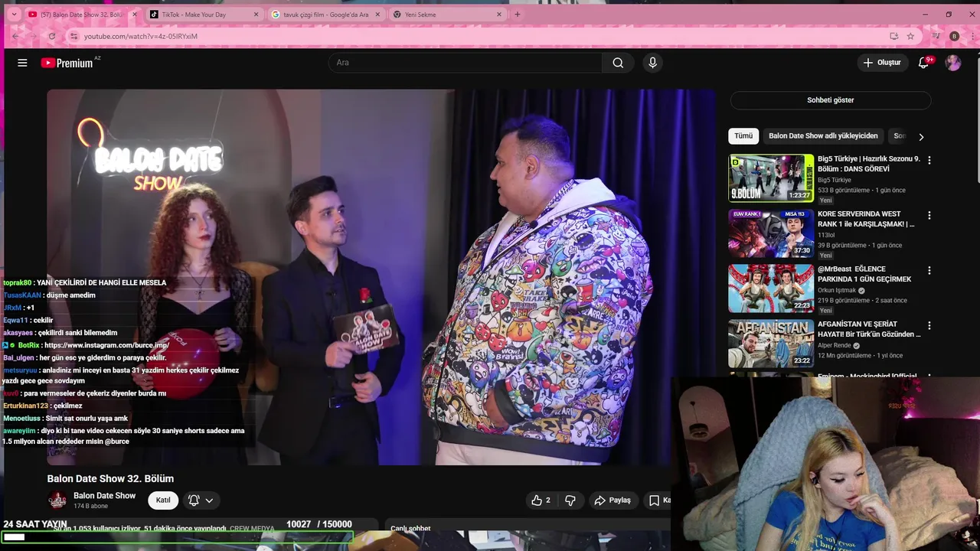980x551 pixels.
Task: Click instagram.com/burce.imp link in chat overlay
Action: click(106, 345)
